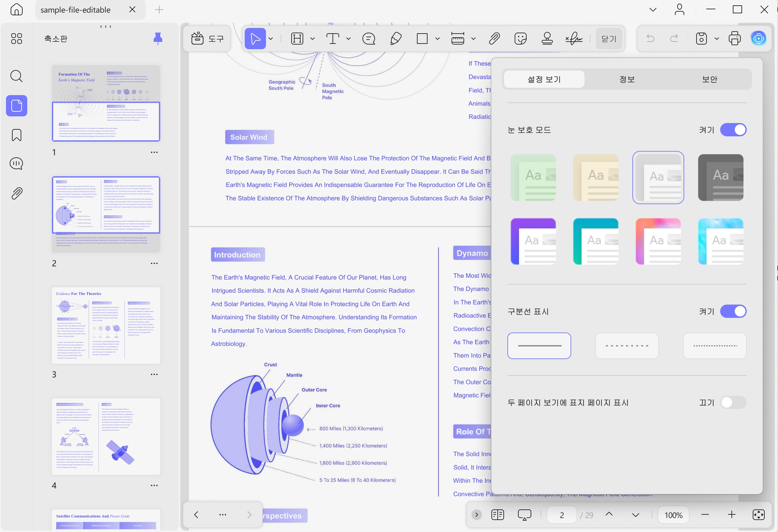
Task: Select the stamp tool icon
Action: [x=547, y=39]
